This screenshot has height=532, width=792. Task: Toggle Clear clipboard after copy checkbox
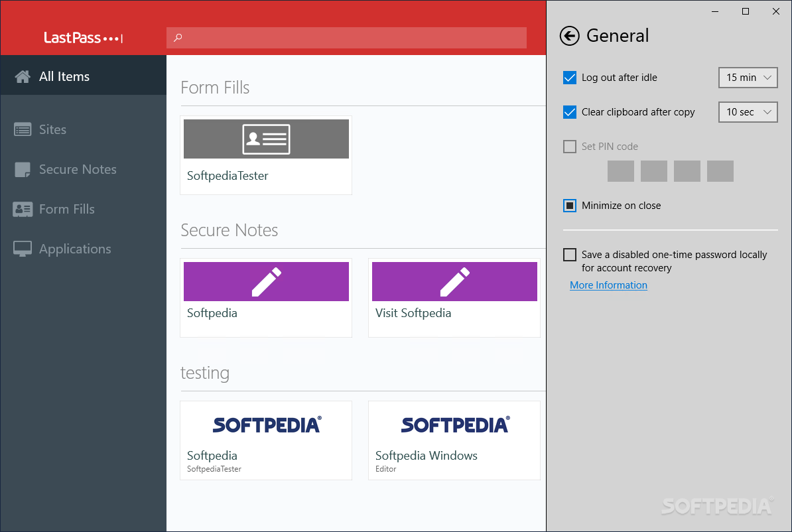coord(569,112)
